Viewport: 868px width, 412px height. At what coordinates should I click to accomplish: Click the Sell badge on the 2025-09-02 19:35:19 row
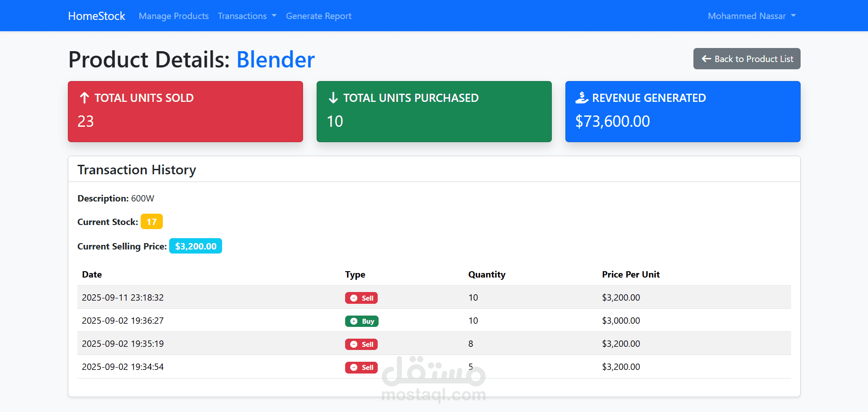point(361,344)
